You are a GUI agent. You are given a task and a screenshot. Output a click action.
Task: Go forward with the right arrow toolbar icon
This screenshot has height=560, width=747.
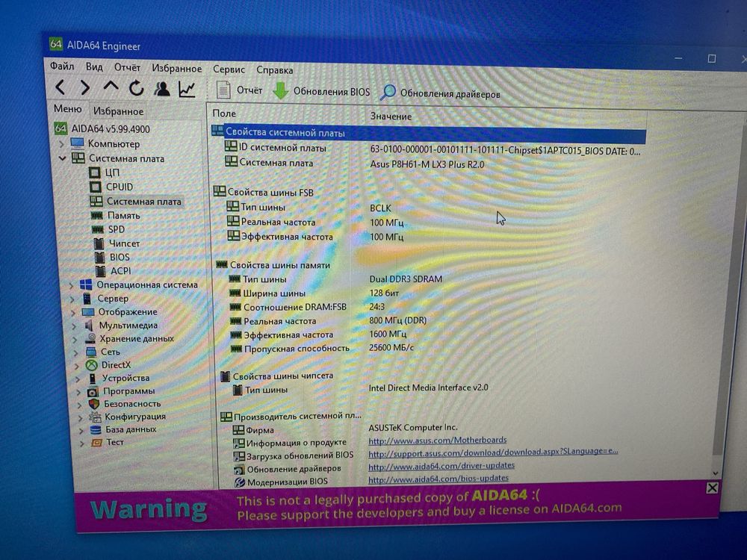[x=85, y=87]
